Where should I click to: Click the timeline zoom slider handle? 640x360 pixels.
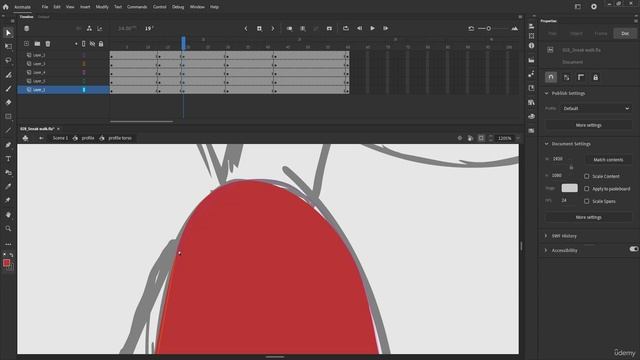click(489, 29)
